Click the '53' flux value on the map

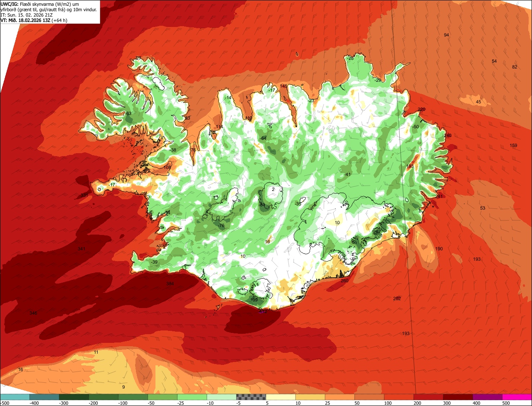(x=483, y=208)
